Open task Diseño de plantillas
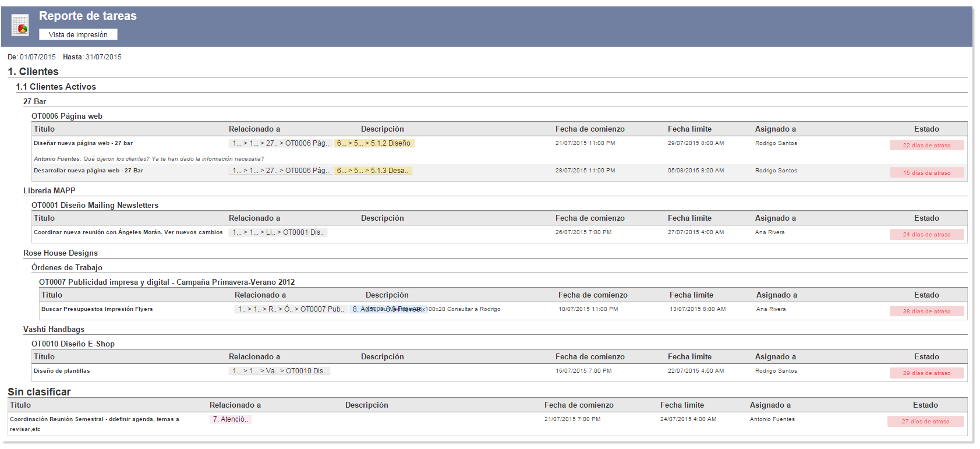This screenshot has width=980, height=449. 62,371
